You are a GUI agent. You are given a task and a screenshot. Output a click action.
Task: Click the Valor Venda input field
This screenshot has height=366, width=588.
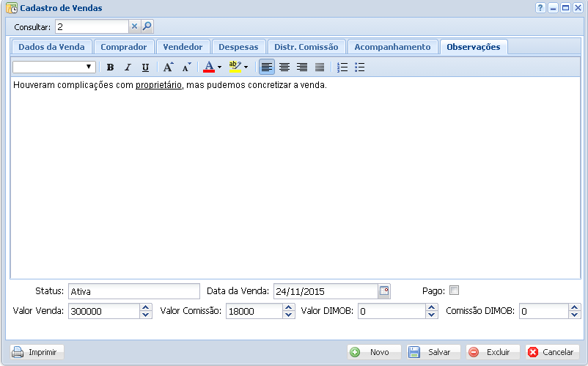(x=103, y=311)
